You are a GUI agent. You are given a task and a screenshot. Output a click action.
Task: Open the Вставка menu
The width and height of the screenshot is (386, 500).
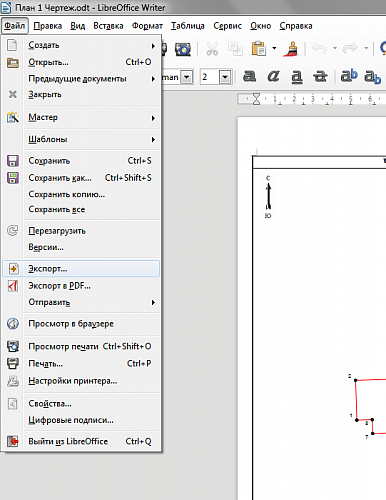pyautogui.click(x=108, y=26)
